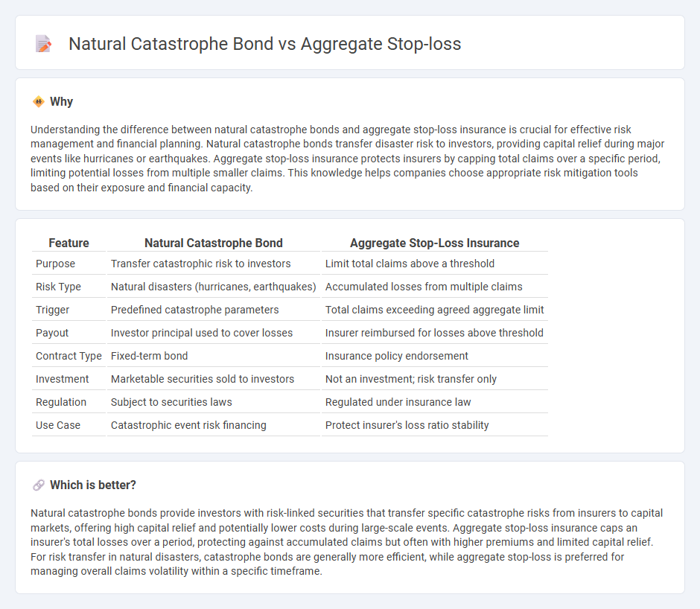Click the 'Which is better?' heading

[93, 485]
